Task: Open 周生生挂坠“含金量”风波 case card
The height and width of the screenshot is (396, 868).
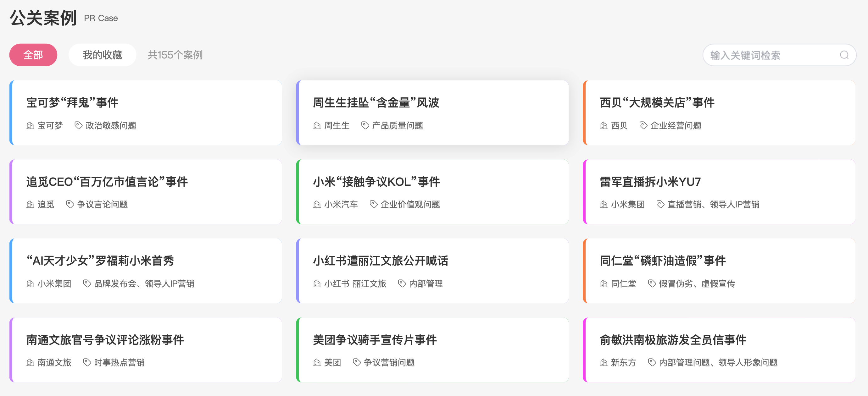Action: (x=376, y=103)
